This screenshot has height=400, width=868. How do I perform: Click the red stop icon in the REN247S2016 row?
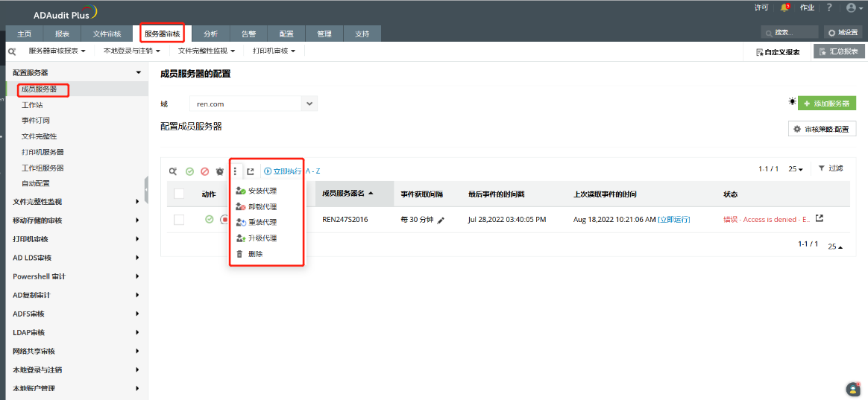(224, 220)
